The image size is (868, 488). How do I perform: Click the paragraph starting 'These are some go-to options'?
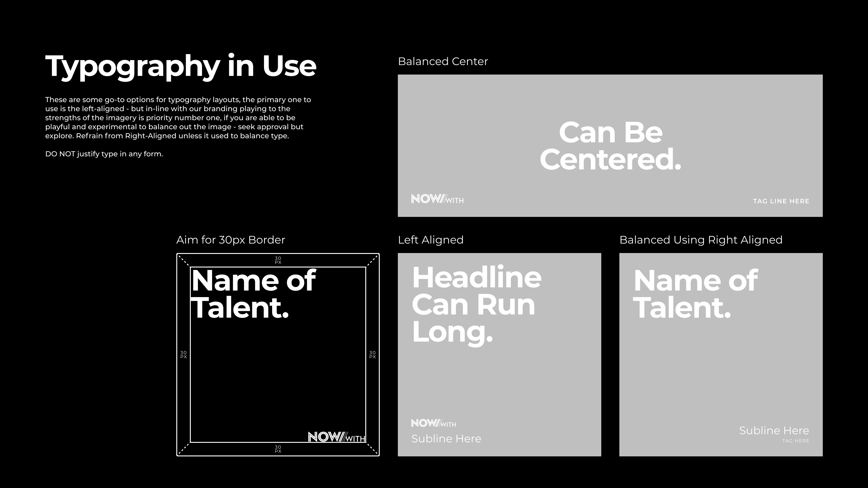(178, 118)
